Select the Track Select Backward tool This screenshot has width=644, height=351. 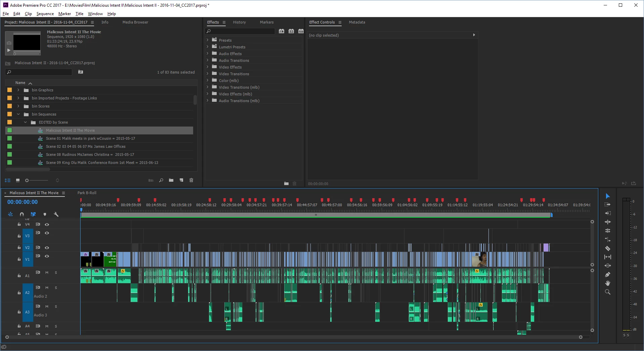click(x=607, y=213)
